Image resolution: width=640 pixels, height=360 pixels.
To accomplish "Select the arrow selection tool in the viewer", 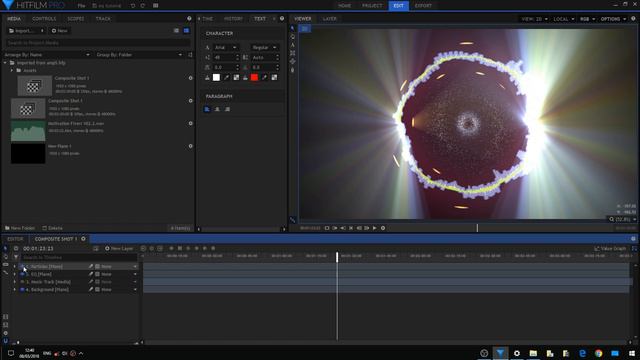I will [293, 28].
